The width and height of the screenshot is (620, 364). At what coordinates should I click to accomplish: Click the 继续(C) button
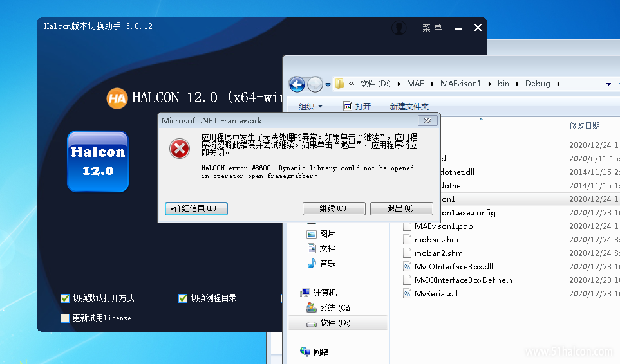pyautogui.click(x=333, y=208)
